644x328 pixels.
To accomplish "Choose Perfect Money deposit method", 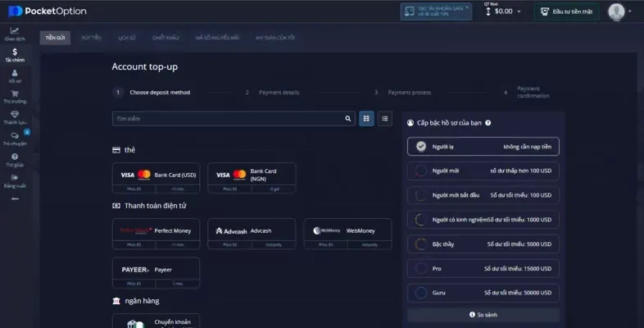I will 156,234.
